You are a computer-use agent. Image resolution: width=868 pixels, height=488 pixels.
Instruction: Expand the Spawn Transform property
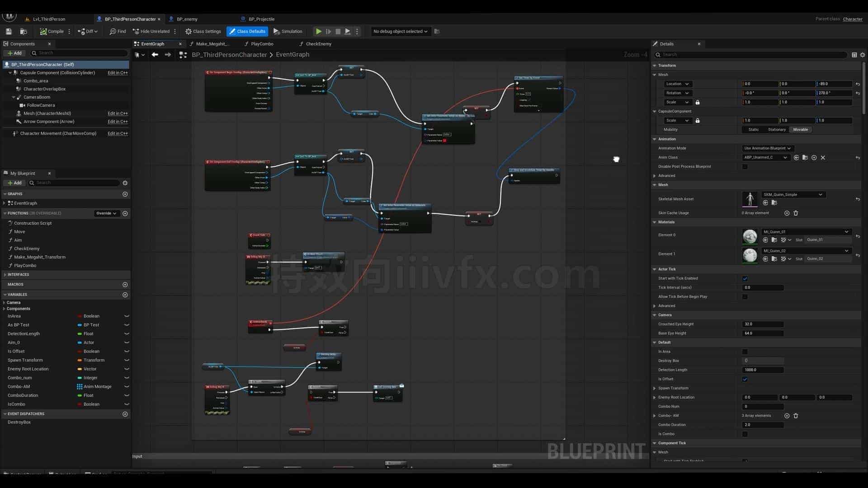click(655, 388)
